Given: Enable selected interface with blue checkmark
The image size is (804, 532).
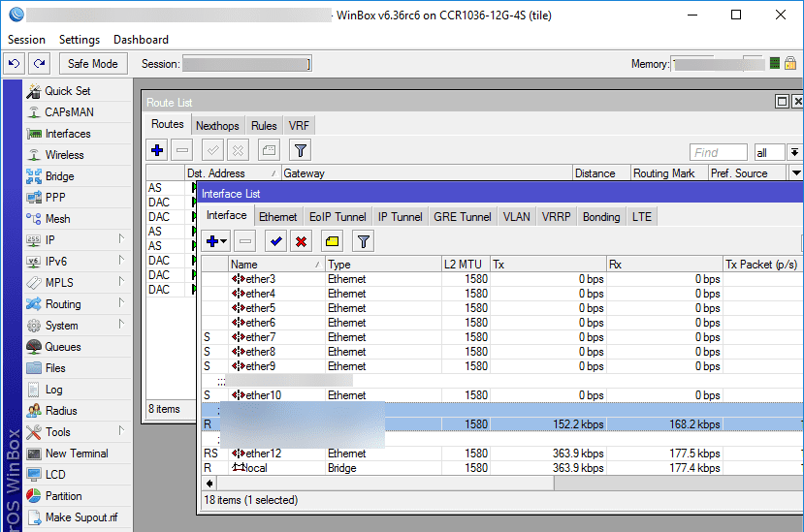Looking at the screenshot, I should pyautogui.click(x=276, y=241).
